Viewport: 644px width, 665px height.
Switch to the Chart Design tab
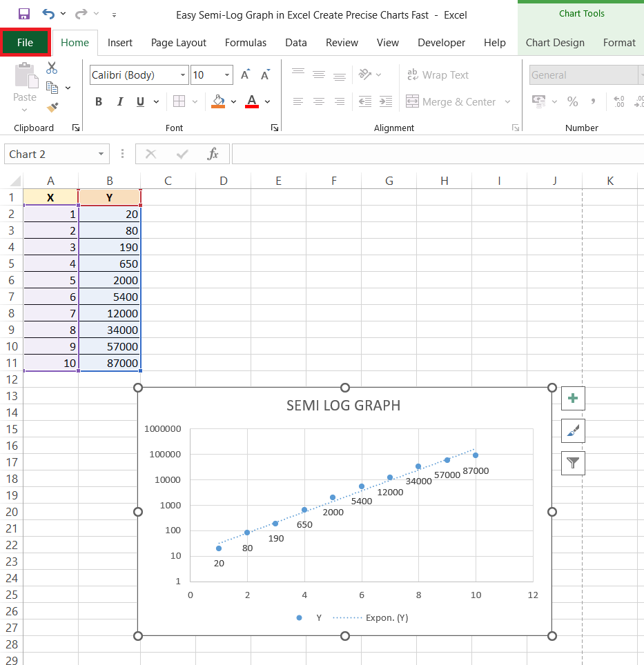tap(554, 42)
